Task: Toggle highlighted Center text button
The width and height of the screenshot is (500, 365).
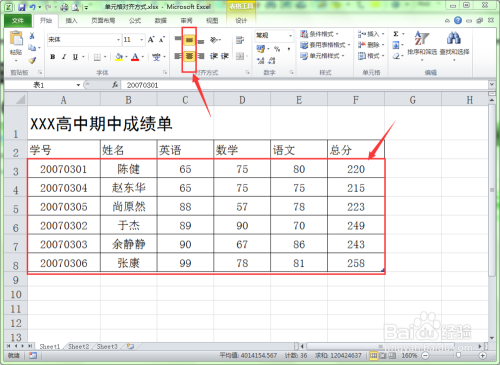Action: click(189, 56)
